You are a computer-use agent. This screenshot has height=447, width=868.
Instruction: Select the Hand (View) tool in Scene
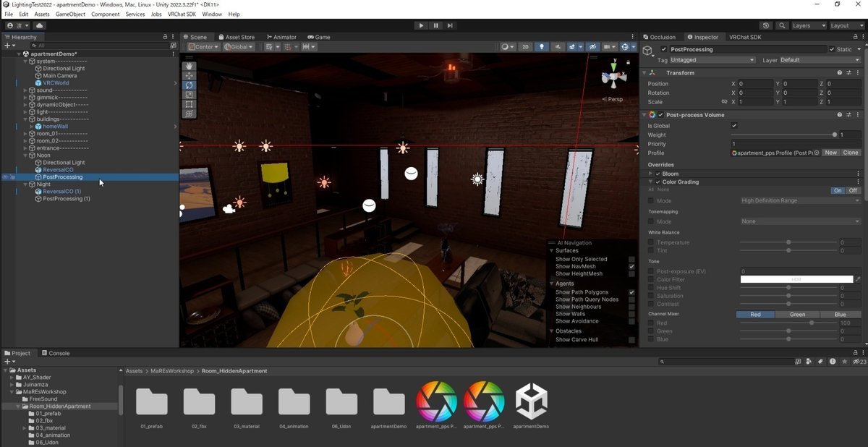coord(190,67)
